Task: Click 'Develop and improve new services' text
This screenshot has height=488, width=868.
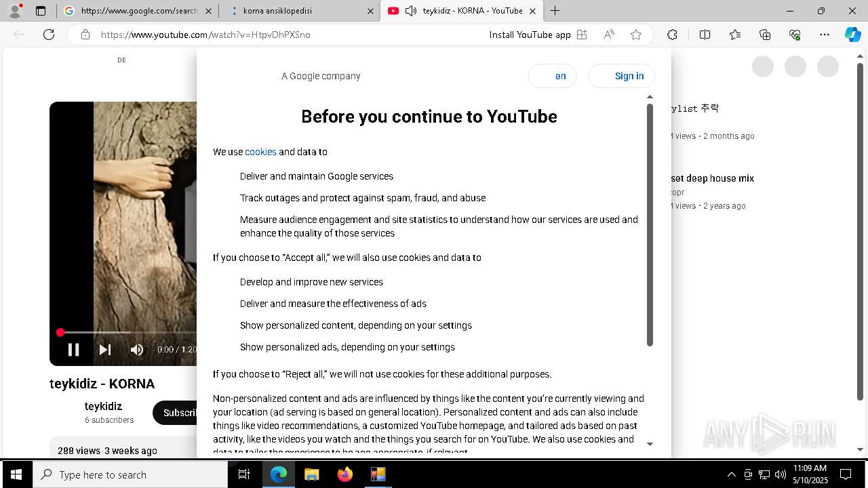Action: pyautogui.click(x=311, y=282)
